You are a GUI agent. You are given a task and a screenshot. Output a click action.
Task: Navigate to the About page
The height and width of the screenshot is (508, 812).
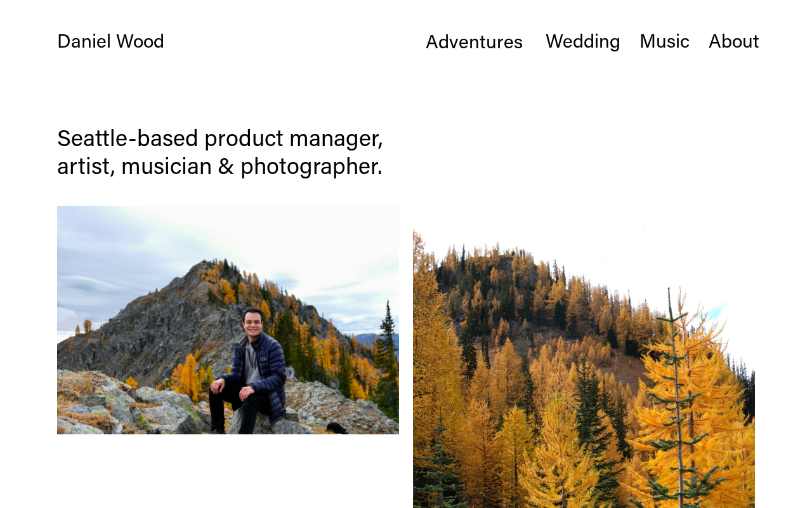click(x=733, y=41)
